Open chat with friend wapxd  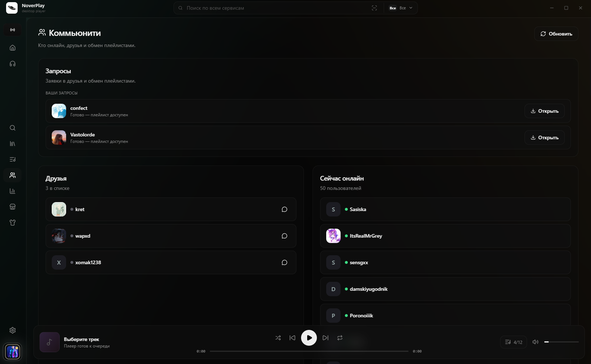click(x=285, y=236)
